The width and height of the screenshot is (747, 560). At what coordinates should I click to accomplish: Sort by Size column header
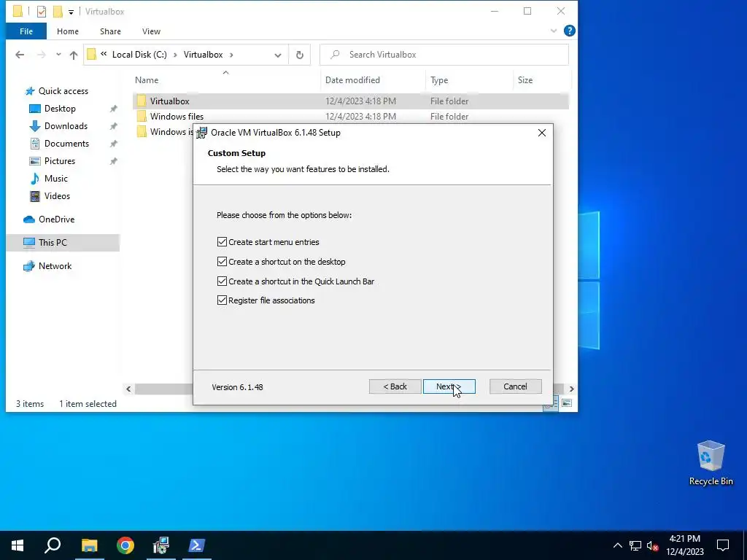525,80
